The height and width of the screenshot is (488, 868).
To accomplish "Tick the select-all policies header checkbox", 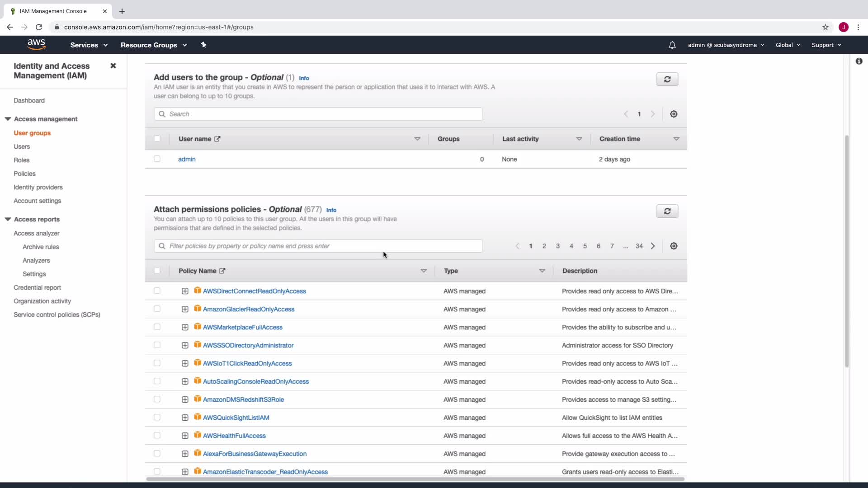I will (157, 270).
